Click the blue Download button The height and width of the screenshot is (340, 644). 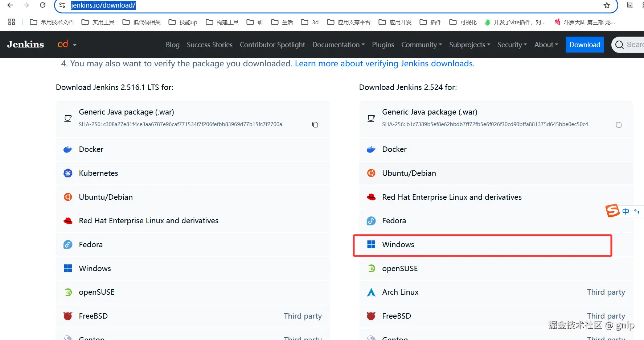[x=584, y=45]
